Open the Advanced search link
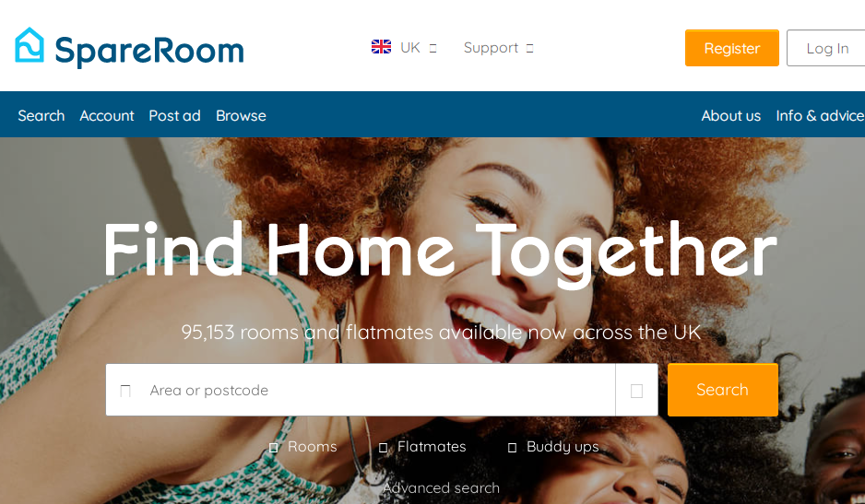Image resolution: width=865 pixels, height=504 pixels. [x=442, y=488]
